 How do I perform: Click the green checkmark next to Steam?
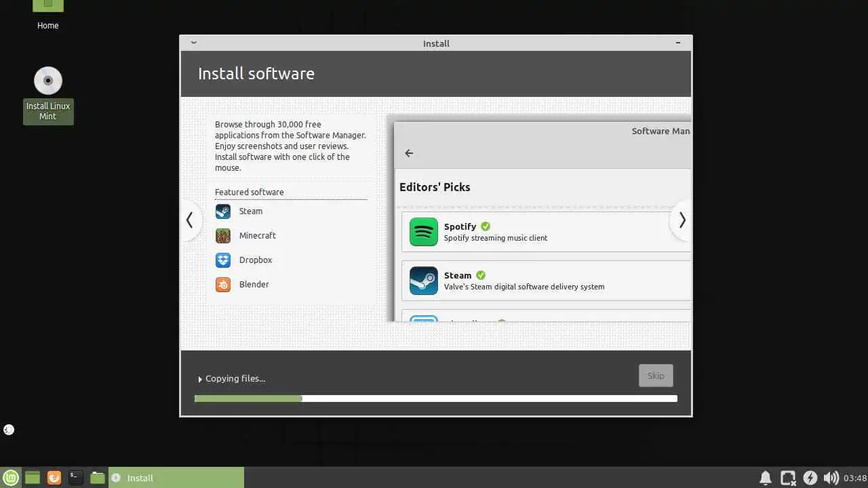click(x=481, y=275)
